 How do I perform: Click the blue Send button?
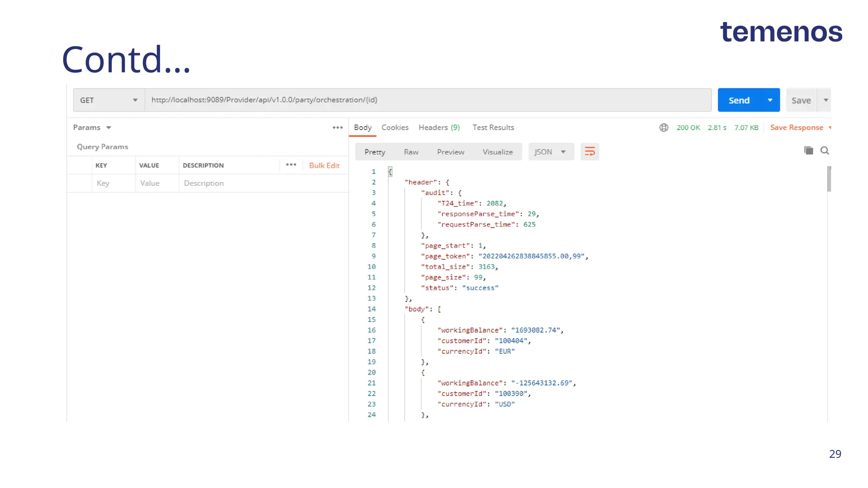point(739,100)
